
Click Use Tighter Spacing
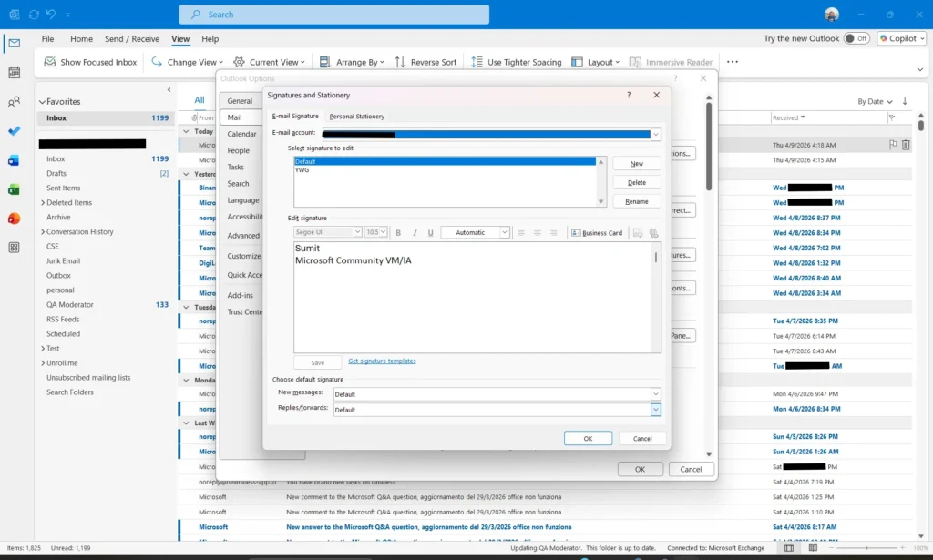516,62
